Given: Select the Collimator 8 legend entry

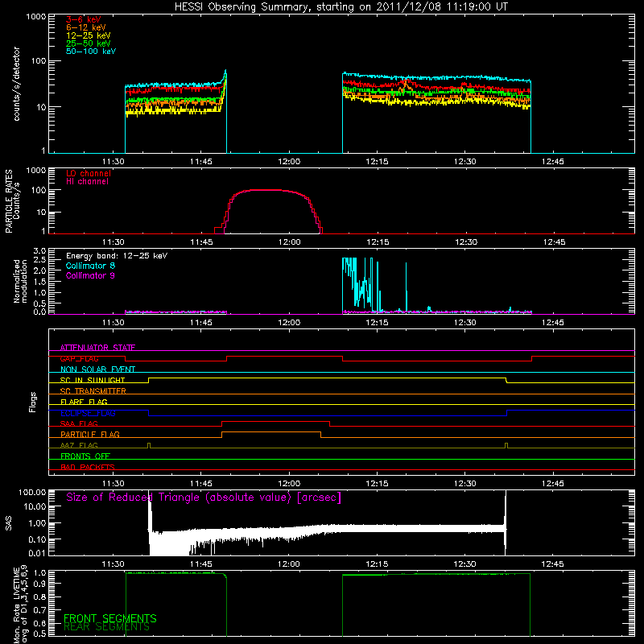Looking at the screenshot, I should (x=90, y=266).
